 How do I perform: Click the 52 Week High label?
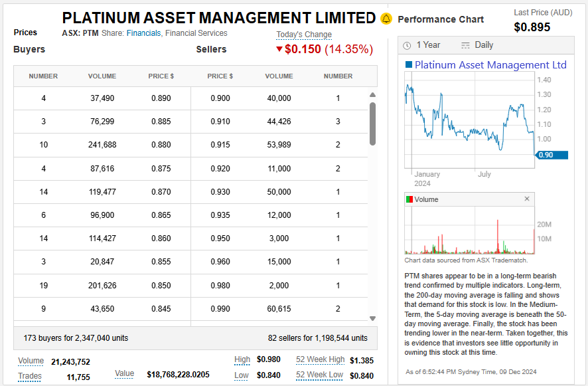(320, 359)
